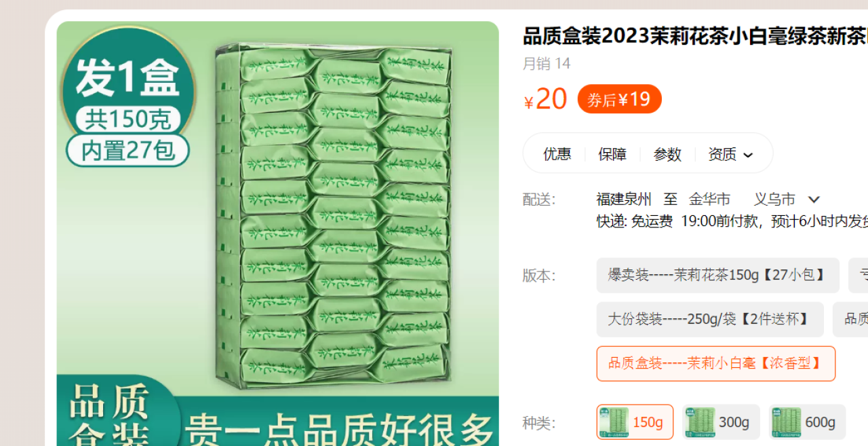Open the 优惠 tab

pyautogui.click(x=557, y=154)
